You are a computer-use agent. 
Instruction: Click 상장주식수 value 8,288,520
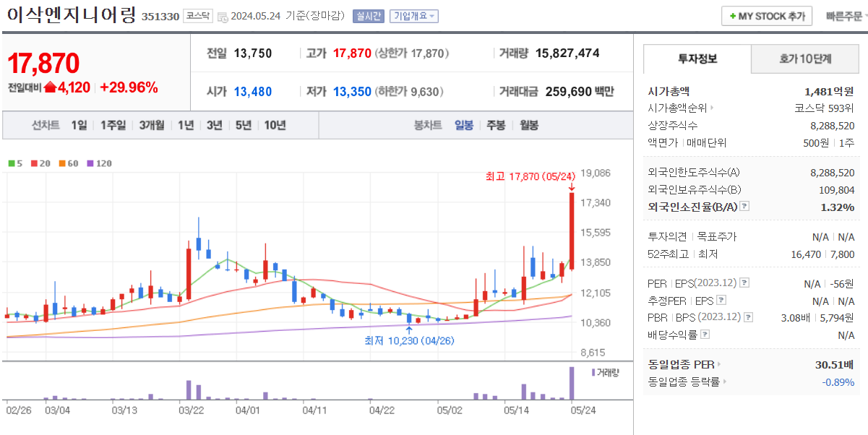tap(833, 126)
